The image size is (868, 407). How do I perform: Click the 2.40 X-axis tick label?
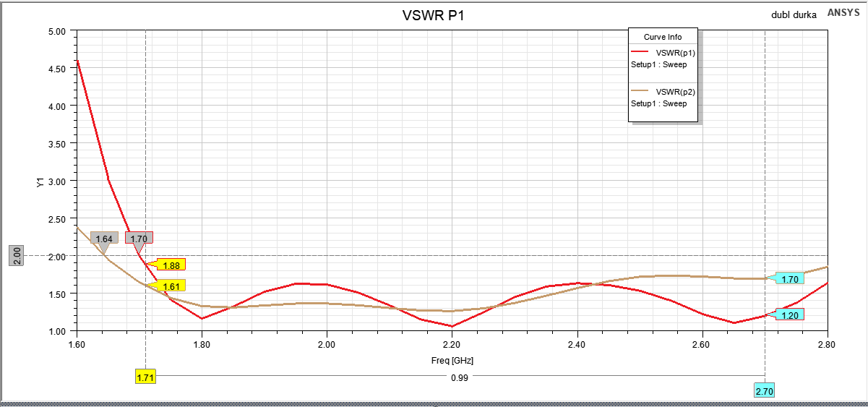(x=577, y=344)
